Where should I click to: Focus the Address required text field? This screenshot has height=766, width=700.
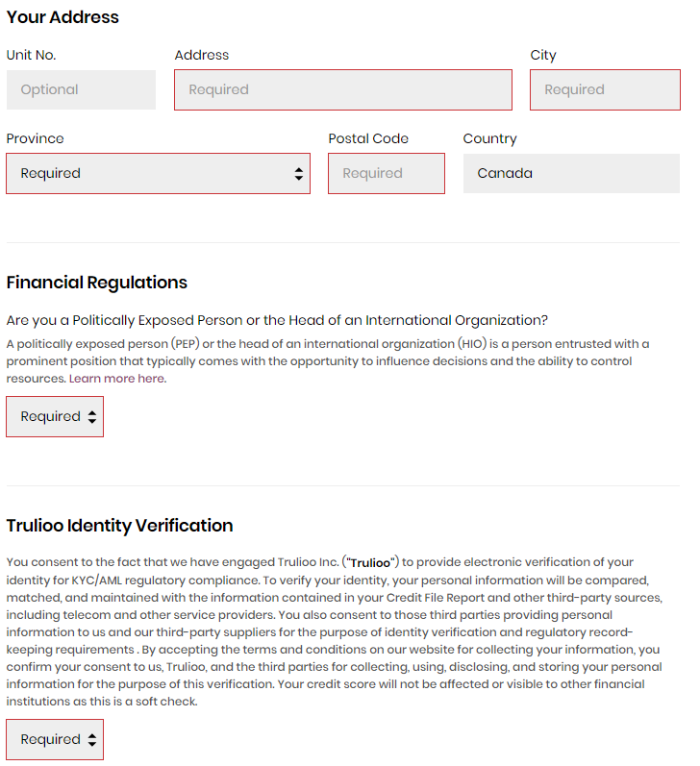[x=343, y=90]
